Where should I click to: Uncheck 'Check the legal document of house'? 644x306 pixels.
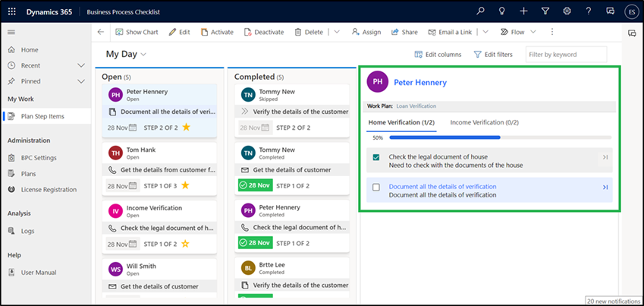(x=376, y=157)
